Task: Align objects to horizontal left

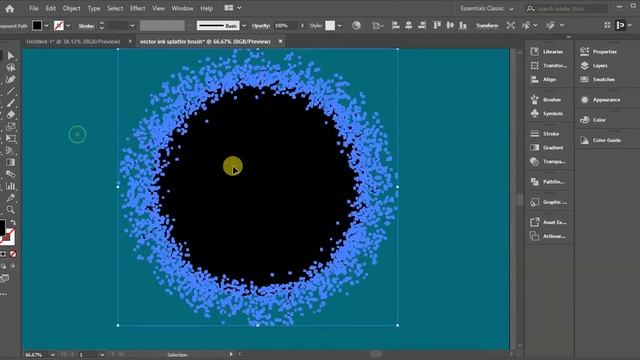Action: 395,25
